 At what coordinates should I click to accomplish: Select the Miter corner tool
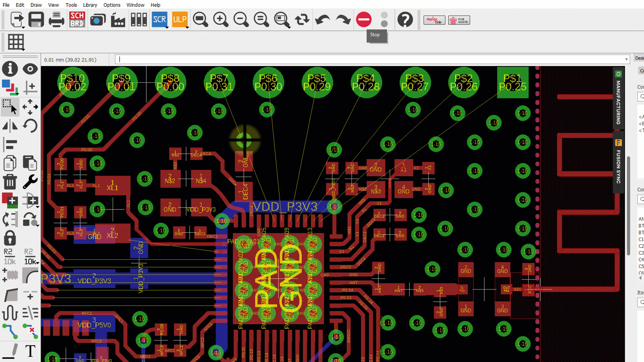click(x=30, y=276)
